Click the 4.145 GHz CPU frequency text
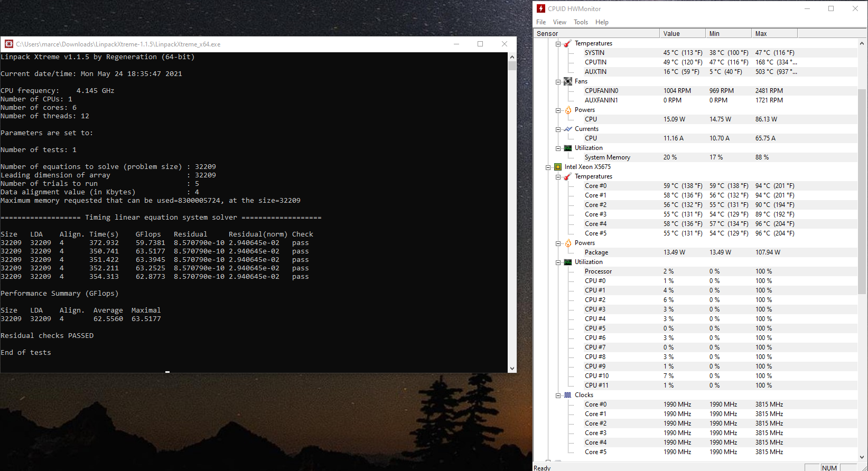The width and height of the screenshot is (868, 471). [x=96, y=91]
